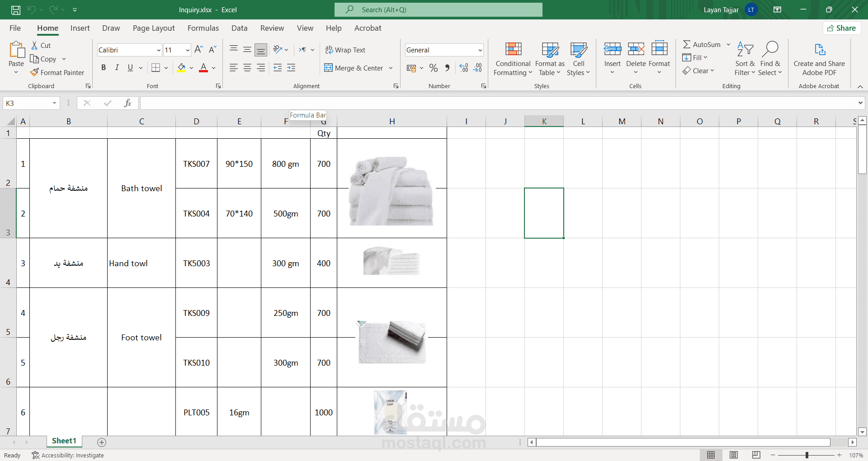The image size is (868, 461).
Task: Expand the AutoSum dropdown arrow
Action: pos(728,44)
